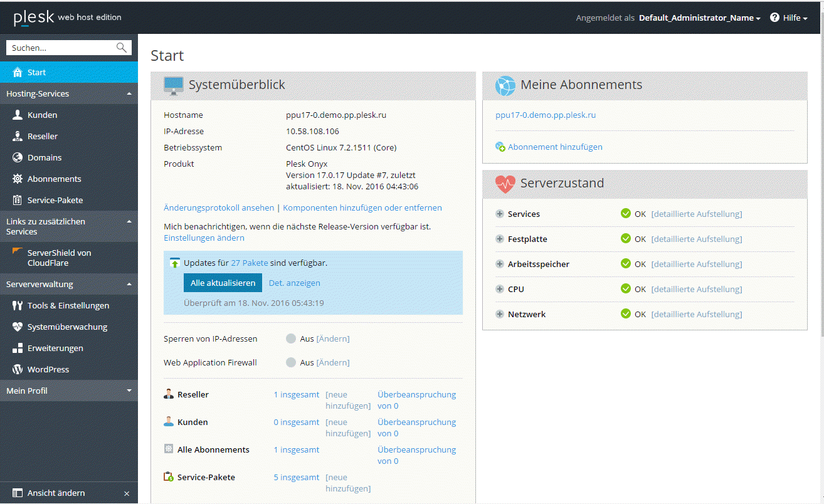
Task: Expand the Festplatte health row
Action: pyautogui.click(x=500, y=239)
